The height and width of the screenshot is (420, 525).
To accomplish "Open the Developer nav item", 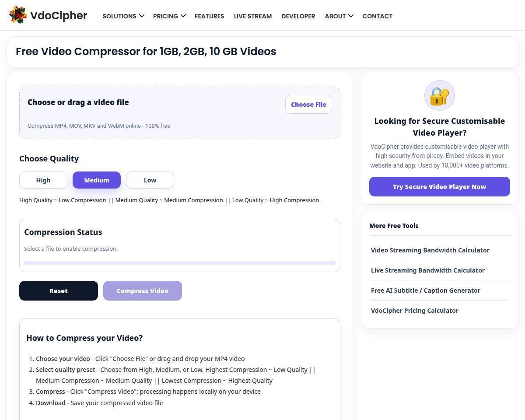I will pyautogui.click(x=298, y=16).
